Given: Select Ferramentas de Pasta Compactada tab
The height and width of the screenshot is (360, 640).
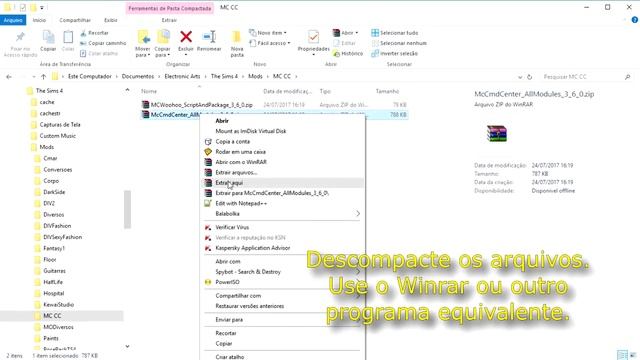Looking at the screenshot, I should 170,8.
